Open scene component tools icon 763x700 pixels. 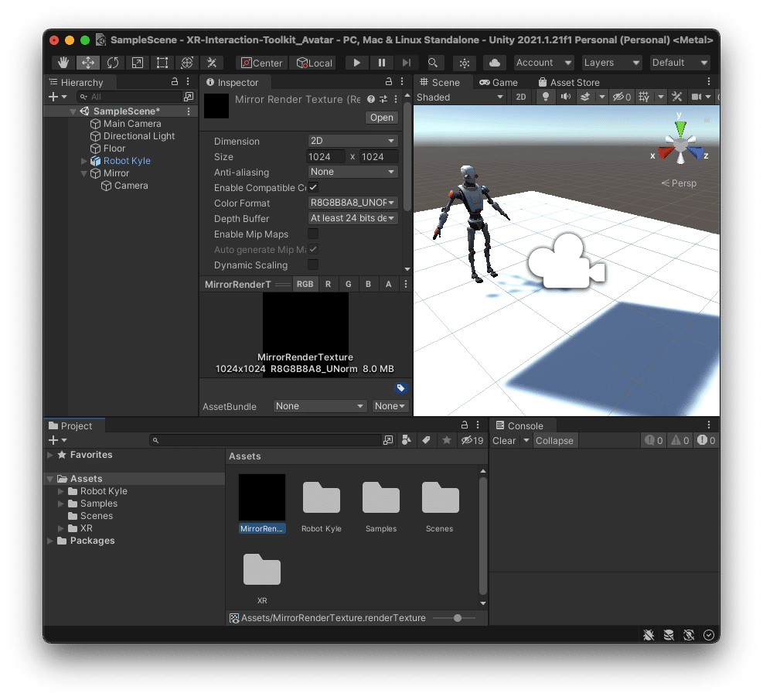(677, 97)
